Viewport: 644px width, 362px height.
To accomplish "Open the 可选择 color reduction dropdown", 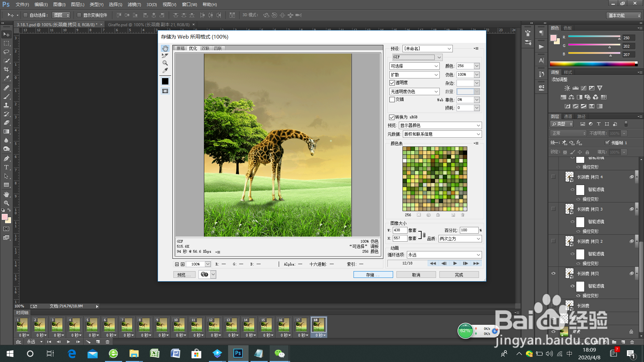I will [x=414, y=66].
